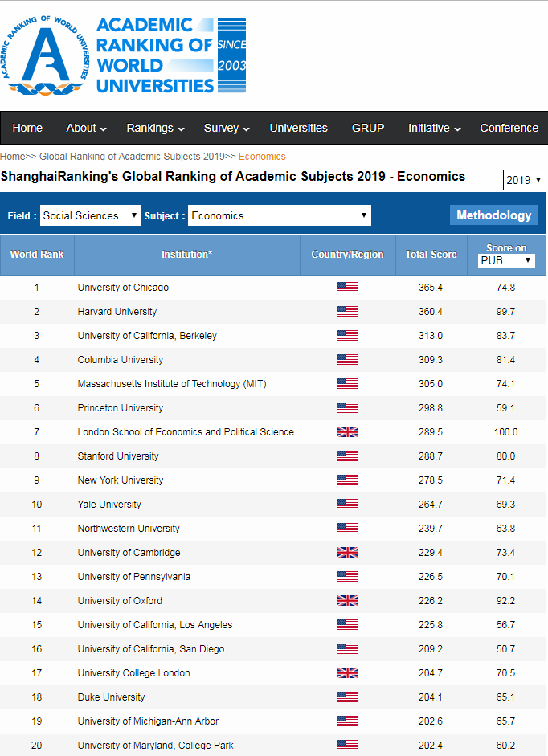The width and height of the screenshot is (548, 756).
Task: Open the Universities nav item
Action: 299,129
